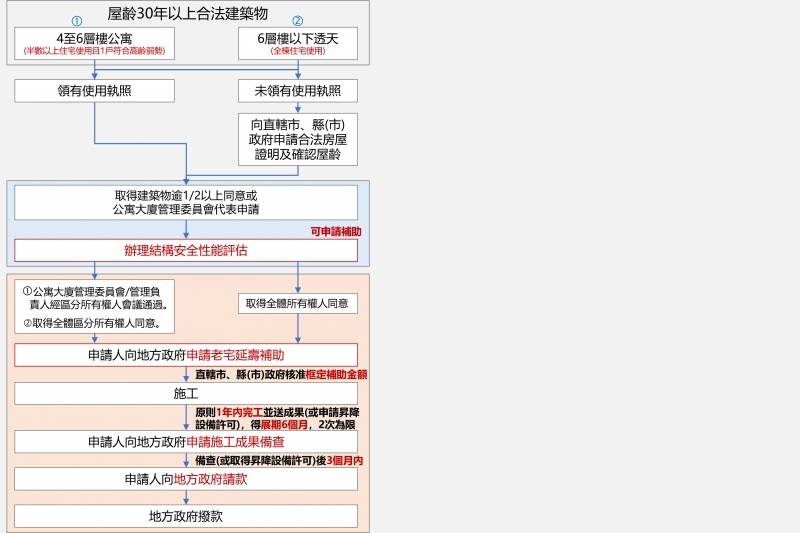Select the 施工 step box
800x533 pixels.
click(186, 393)
